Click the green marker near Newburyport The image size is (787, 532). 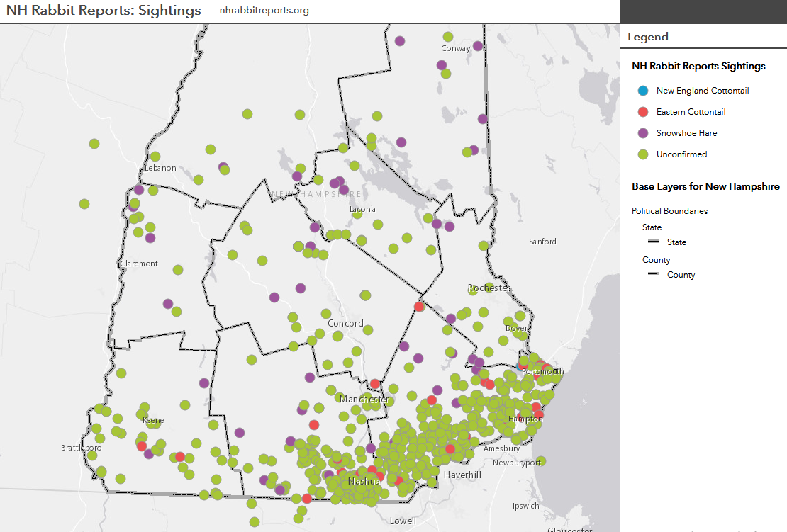540,460
